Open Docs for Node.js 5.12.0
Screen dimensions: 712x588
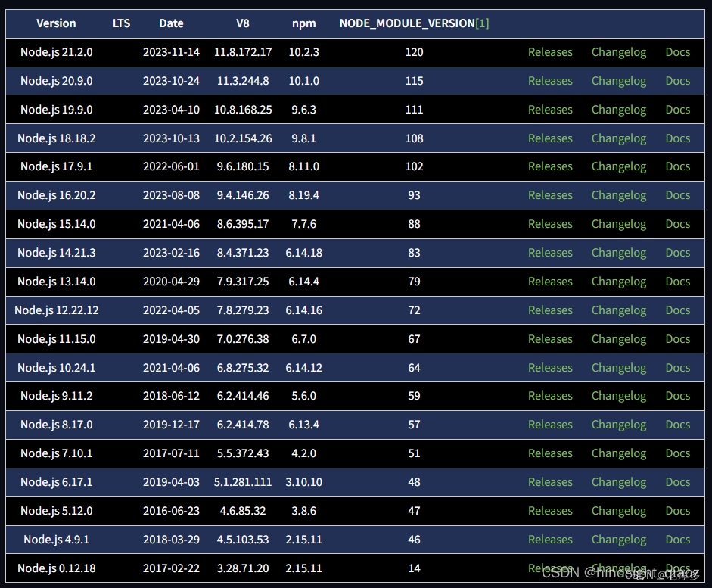677,510
